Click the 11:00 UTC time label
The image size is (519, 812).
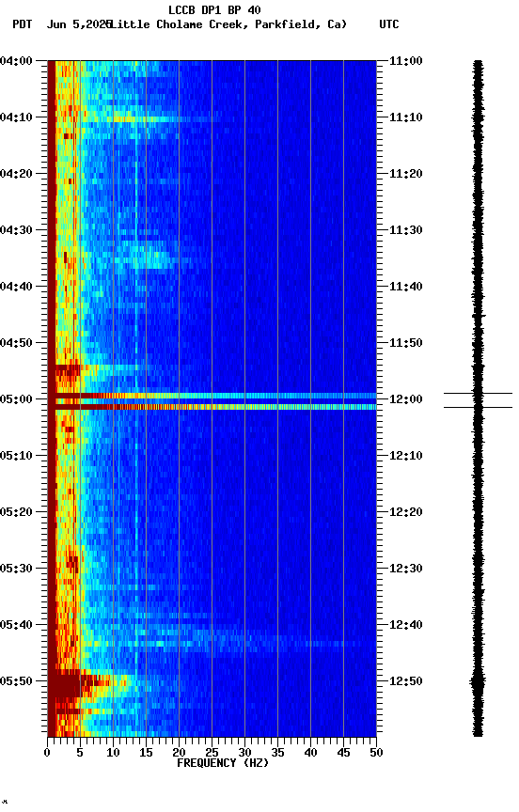[x=406, y=61]
